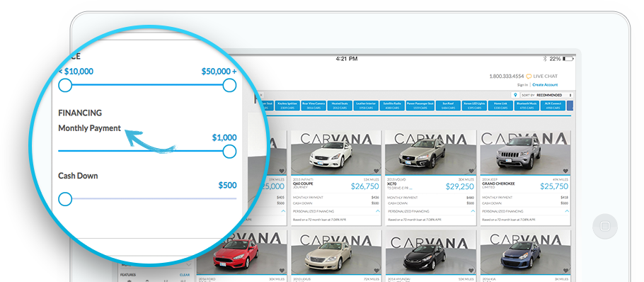Toggle the Keyless Ignition feature filter
Image resolution: width=644 pixels, height=282 pixels.
point(287,106)
